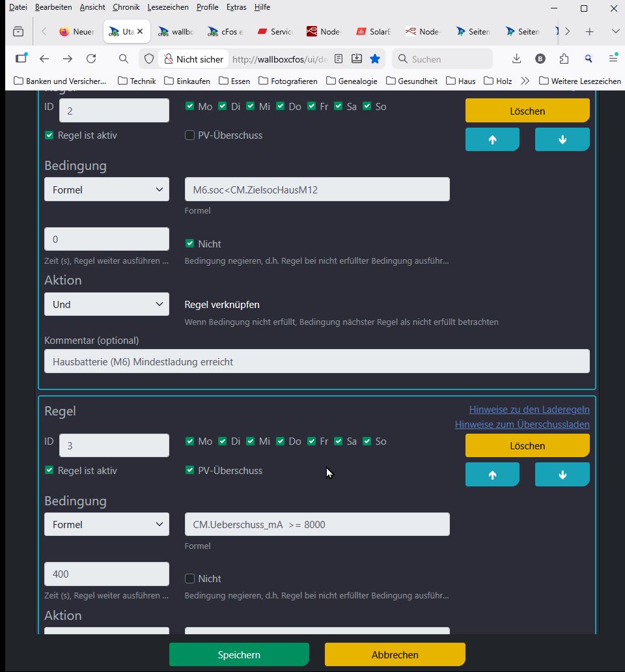Open Hinweise zum Überschussladen link
The width and height of the screenshot is (625, 672).
click(x=521, y=425)
